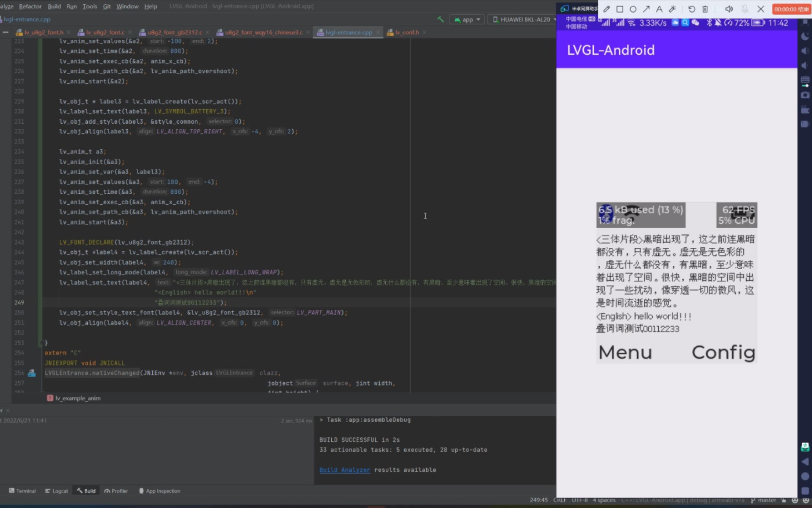Open the green file transfer icon
Viewport: 812px width, 508px height.
point(805,447)
